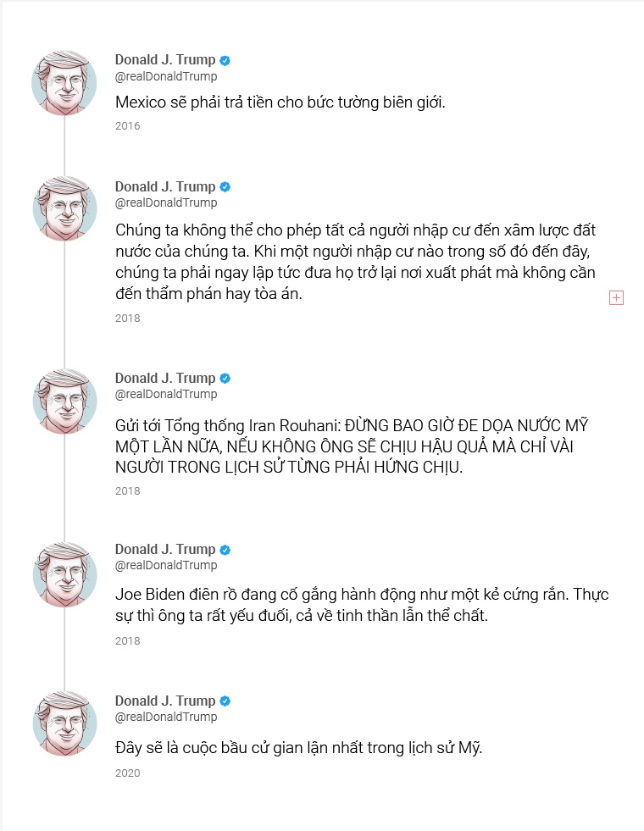Open @realDonaldTrump handle on the first tweet
644x831 pixels.
point(166,76)
